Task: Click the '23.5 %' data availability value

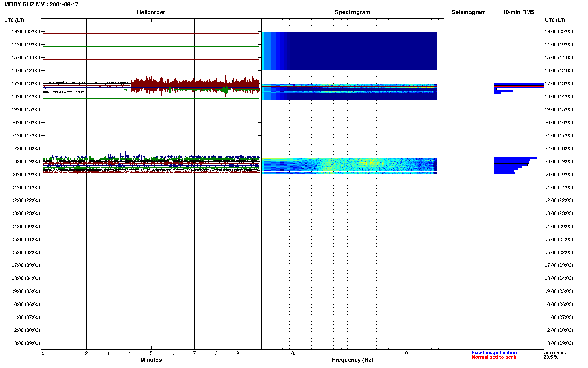Action: click(x=551, y=357)
